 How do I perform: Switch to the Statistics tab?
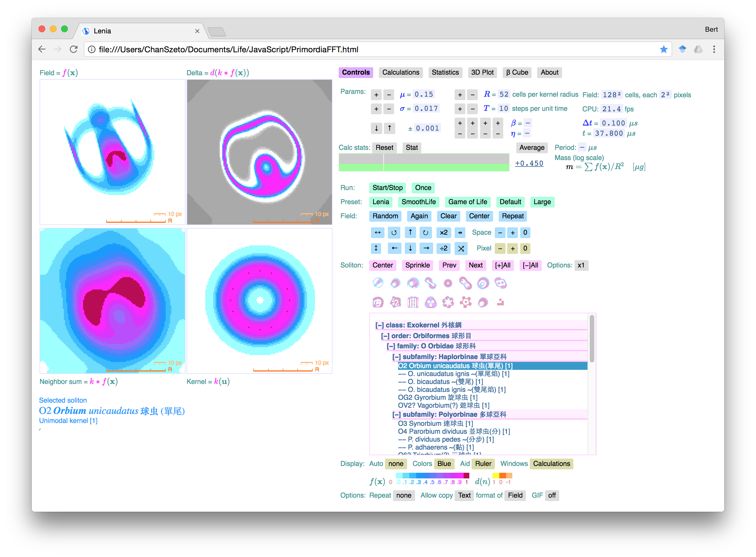[x=445, y=72]
